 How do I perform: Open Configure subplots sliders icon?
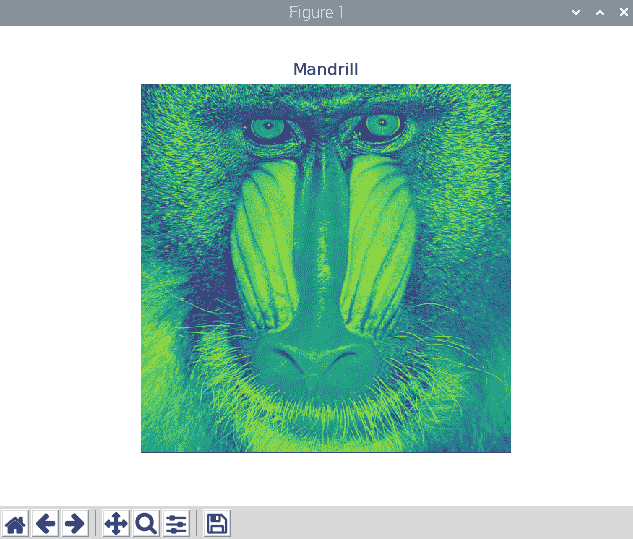176,524
